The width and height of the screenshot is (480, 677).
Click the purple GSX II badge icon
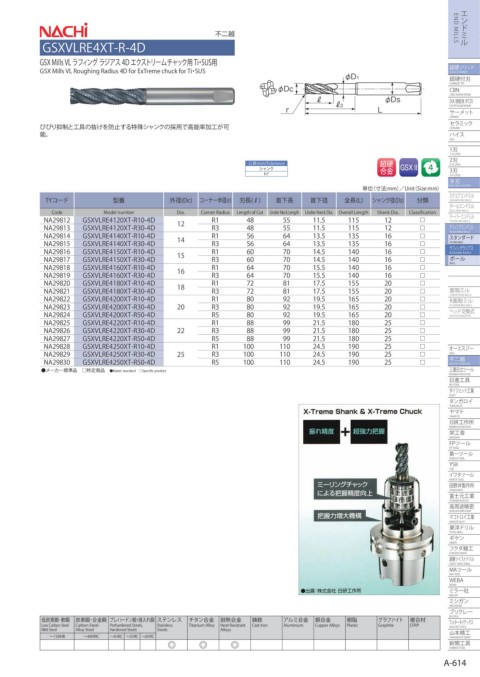tap(408, 168)
